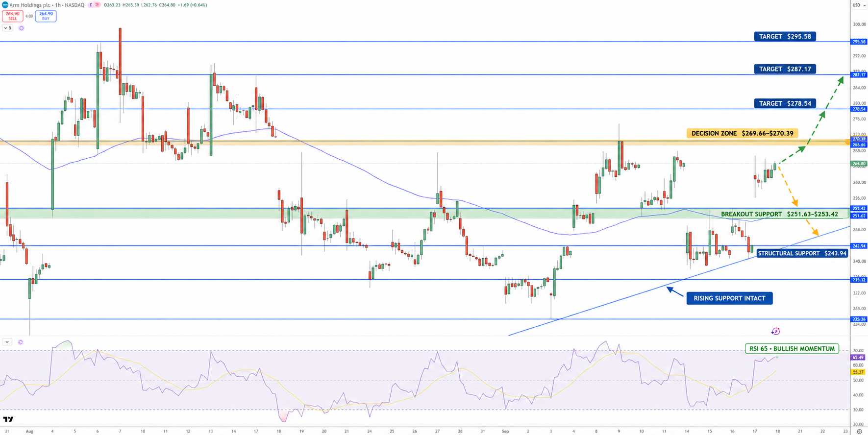The width and height of the screenshot is (868, 435).
Task: Click the 55.37 RSI moving average tag
Action: point(858,372)
